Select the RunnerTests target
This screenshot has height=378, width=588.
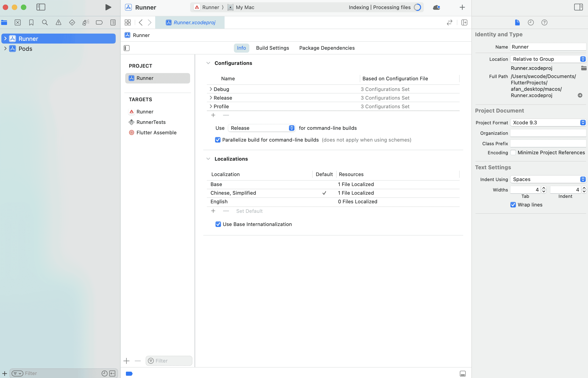click(x=151, y=122)
